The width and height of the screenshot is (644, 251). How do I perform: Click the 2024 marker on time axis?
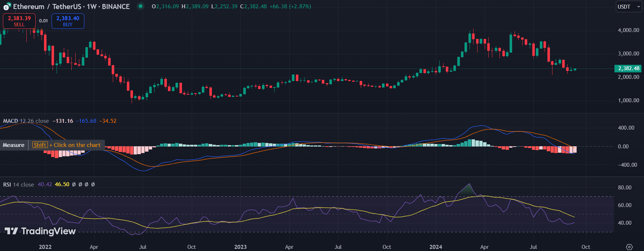pos(436,247)
